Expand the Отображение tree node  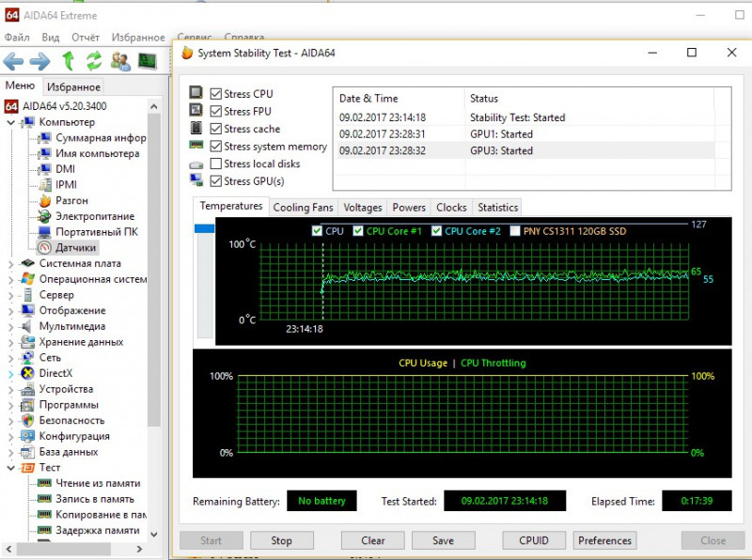pos(10,311)
